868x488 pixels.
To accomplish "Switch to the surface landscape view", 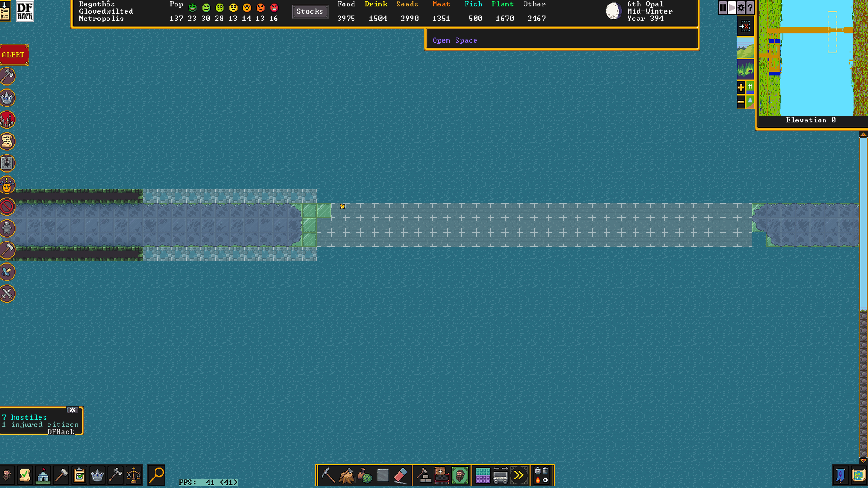I will [x=746, y=48].
